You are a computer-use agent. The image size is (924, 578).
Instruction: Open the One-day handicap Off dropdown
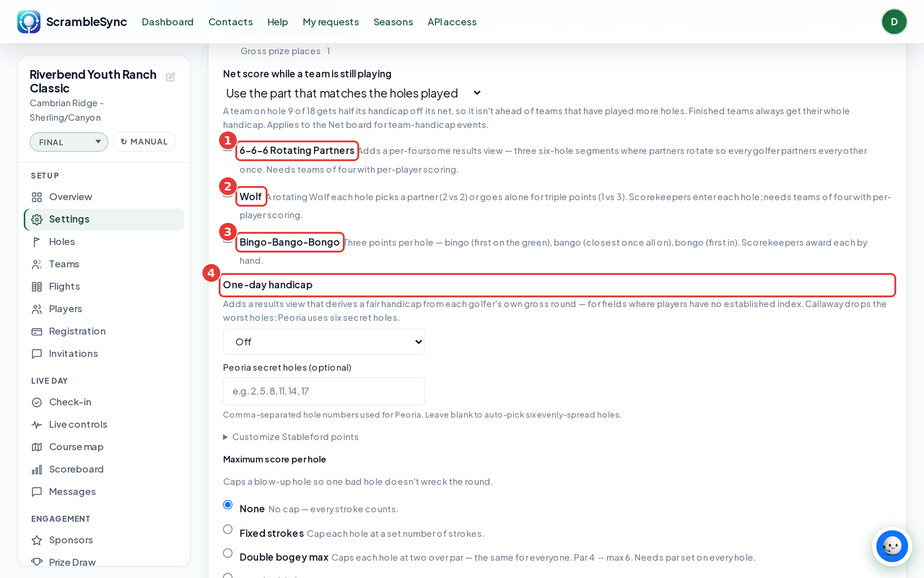(324, 342)
